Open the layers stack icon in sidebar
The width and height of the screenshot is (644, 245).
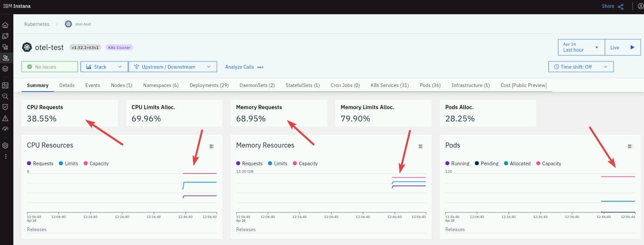coord(5,69)
